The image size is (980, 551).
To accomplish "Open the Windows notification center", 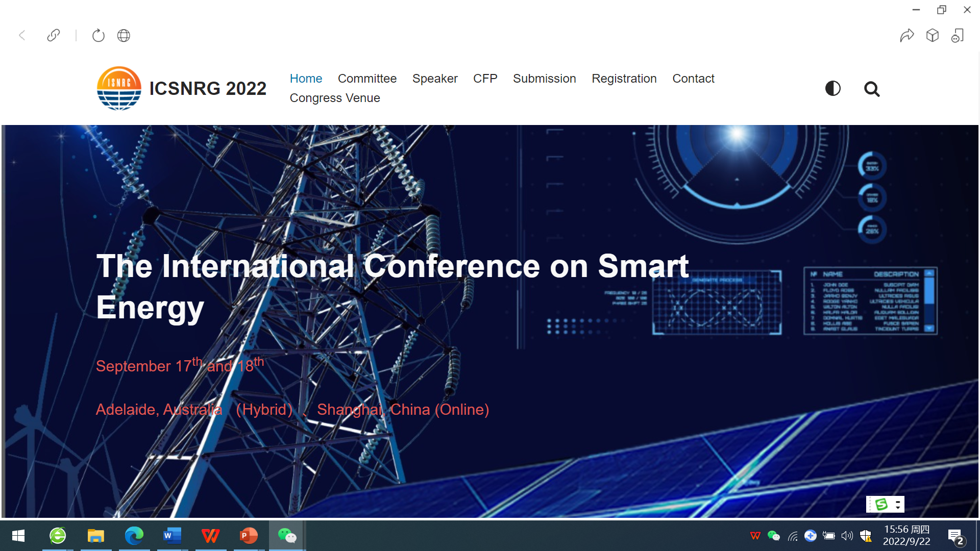I will 955,536.
